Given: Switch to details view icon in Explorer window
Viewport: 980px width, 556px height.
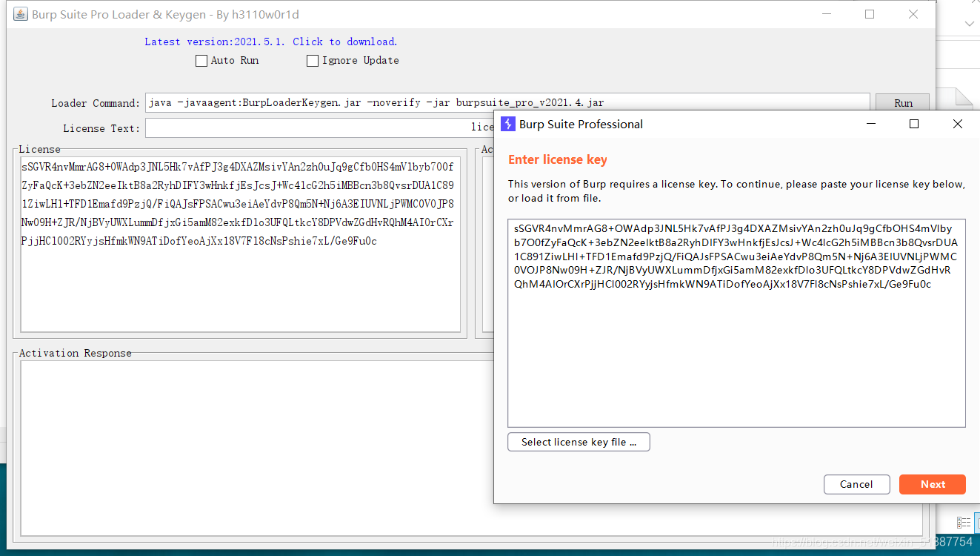Looking at the screenshot, I should point(964,523).
